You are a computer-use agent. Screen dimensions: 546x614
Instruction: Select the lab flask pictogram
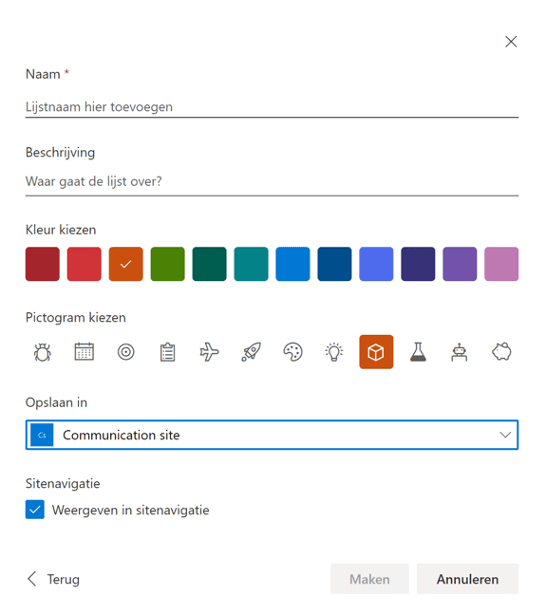tap(418, 352)
